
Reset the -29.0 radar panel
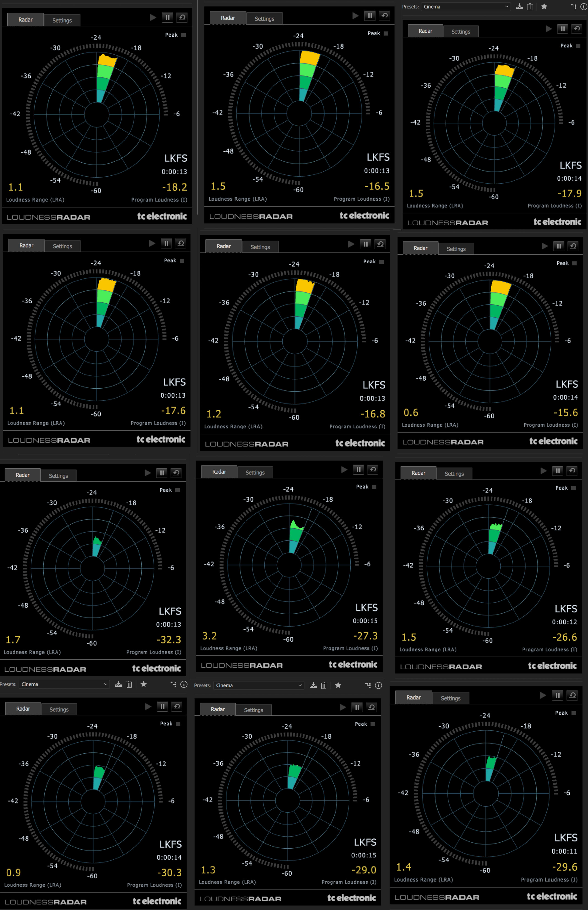(x=372, y=707)
